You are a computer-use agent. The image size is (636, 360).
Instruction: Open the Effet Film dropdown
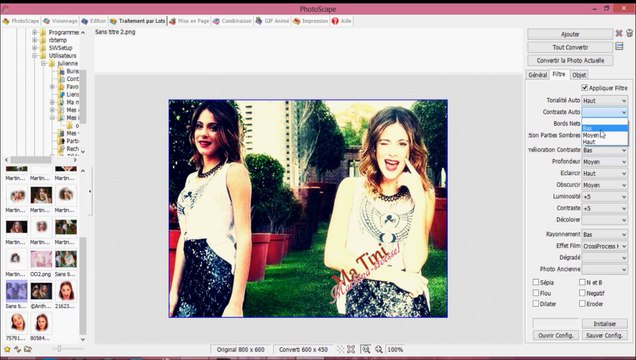click(605, 246)
